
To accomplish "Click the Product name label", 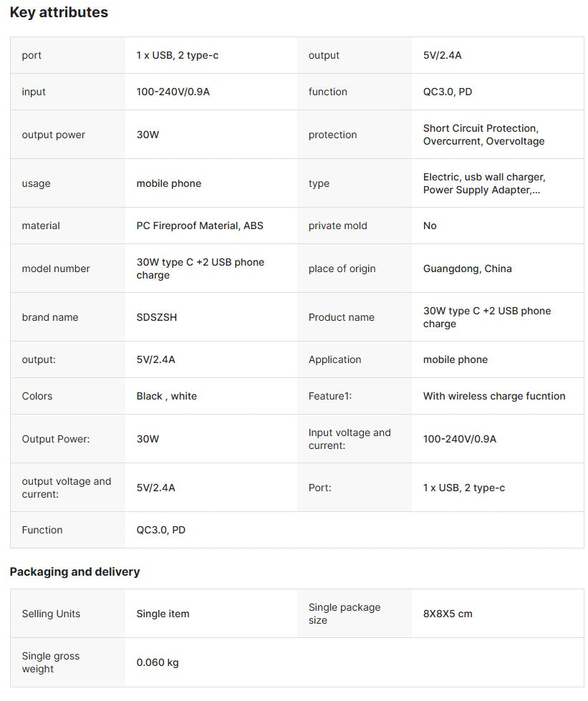I will click(341, 317).
